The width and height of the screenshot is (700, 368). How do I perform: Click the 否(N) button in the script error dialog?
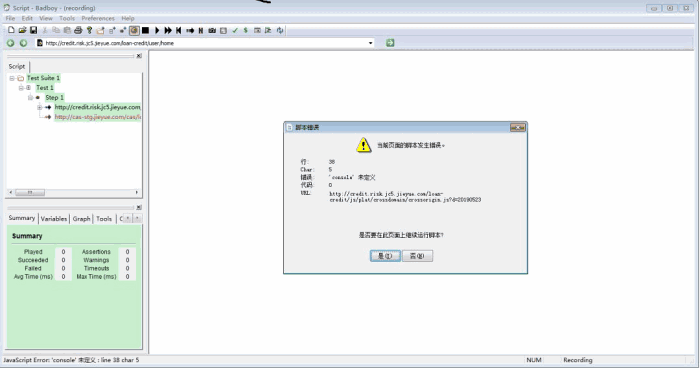pyautogui.click(x=417, y=256)
